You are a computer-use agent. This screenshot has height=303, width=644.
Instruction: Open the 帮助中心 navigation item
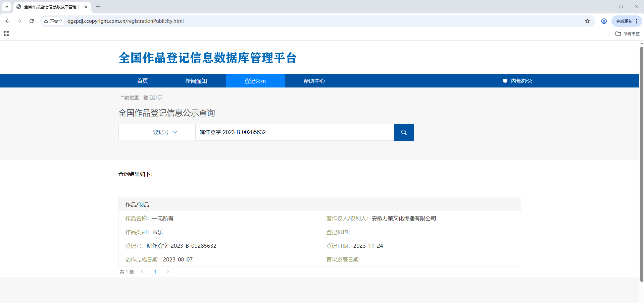[314, 81]
